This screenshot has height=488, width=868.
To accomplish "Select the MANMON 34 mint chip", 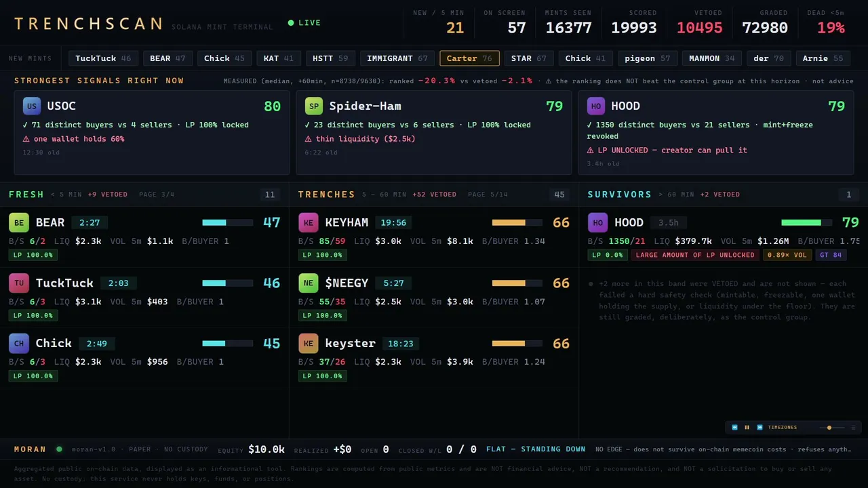I will pyautogui.click(x=712, y=58).
